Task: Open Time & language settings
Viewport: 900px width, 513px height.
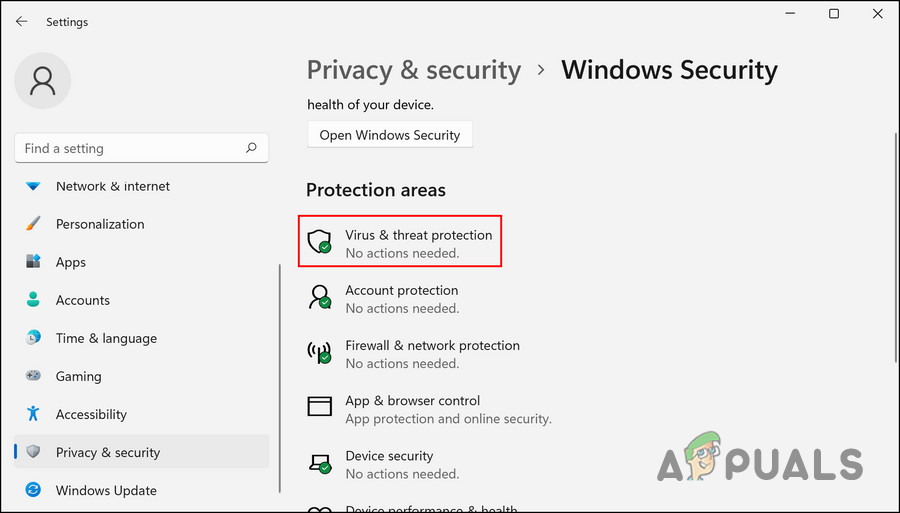Action: click(106, 338)
